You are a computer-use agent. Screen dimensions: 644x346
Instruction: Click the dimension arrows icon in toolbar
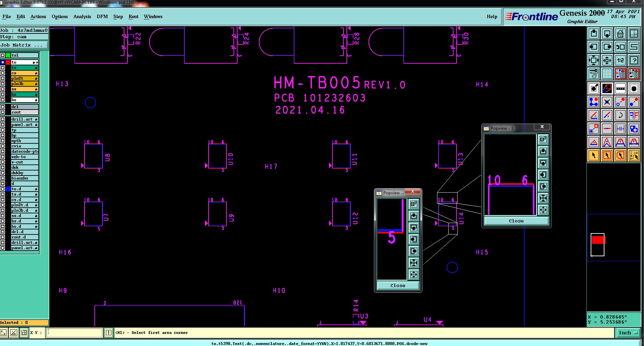[621, 129]
